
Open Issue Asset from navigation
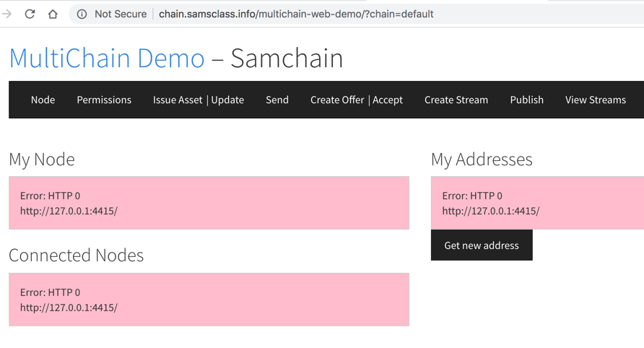[178, 100]
